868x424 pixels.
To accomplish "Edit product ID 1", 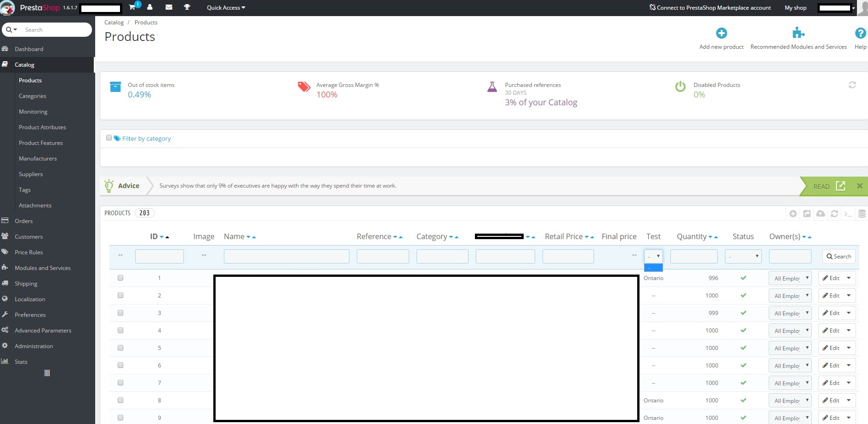I will [831, 278].
